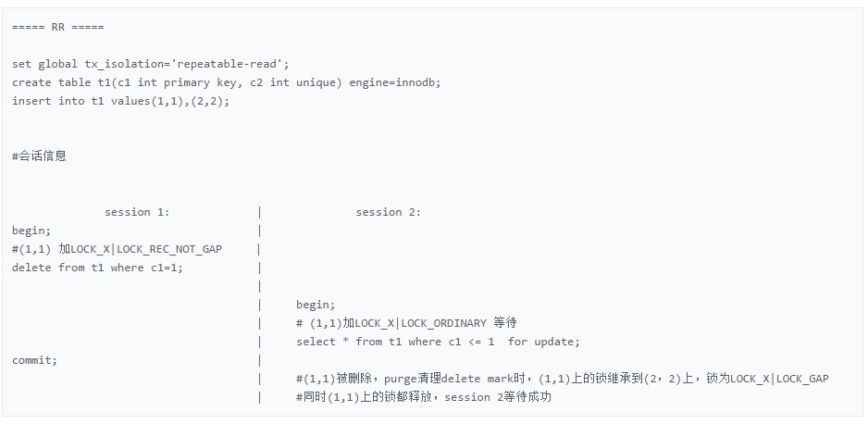Click the 'set global tx_isolation' statement line

click(151, 64)
